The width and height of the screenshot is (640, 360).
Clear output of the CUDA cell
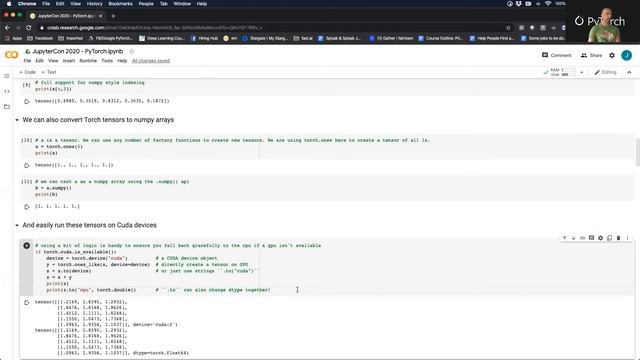pyautogui.click(x=27, y=302)
